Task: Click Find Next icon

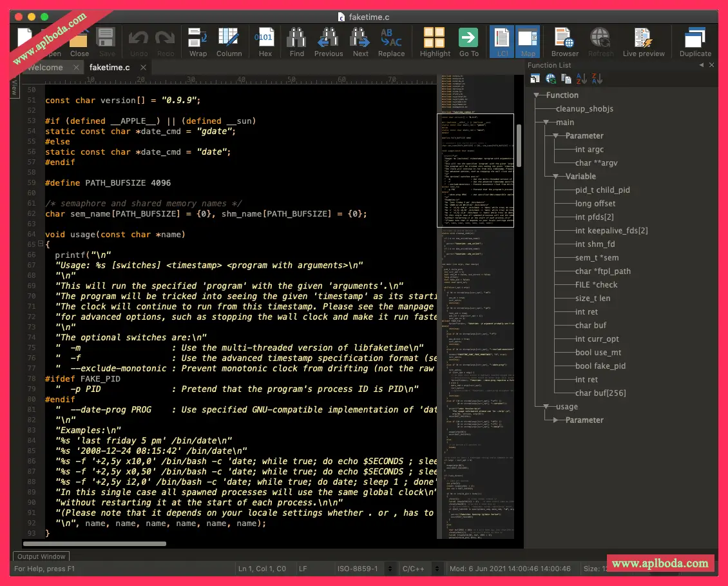Action: (360, 43)
